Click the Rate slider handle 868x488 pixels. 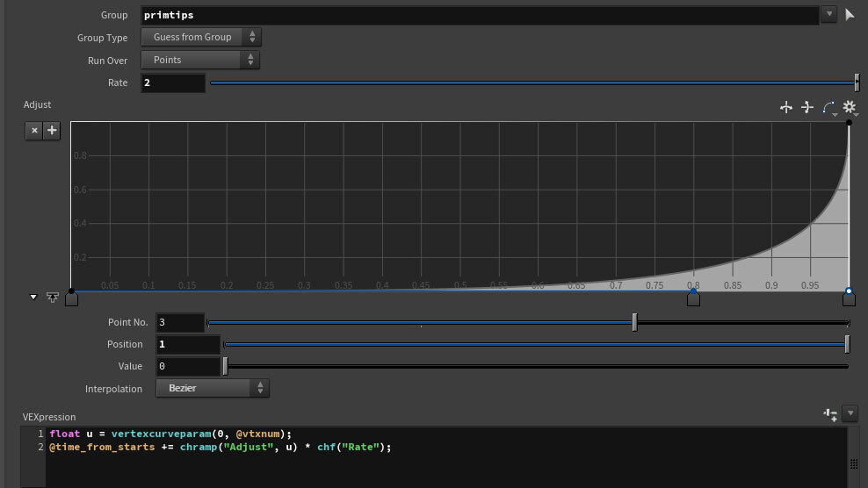[857, 83]
